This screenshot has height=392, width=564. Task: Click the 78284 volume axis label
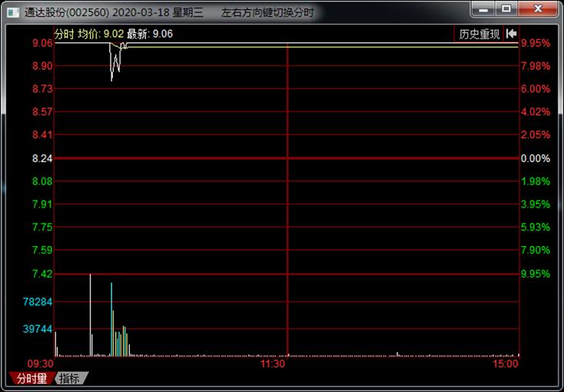(x=38, y=302)
